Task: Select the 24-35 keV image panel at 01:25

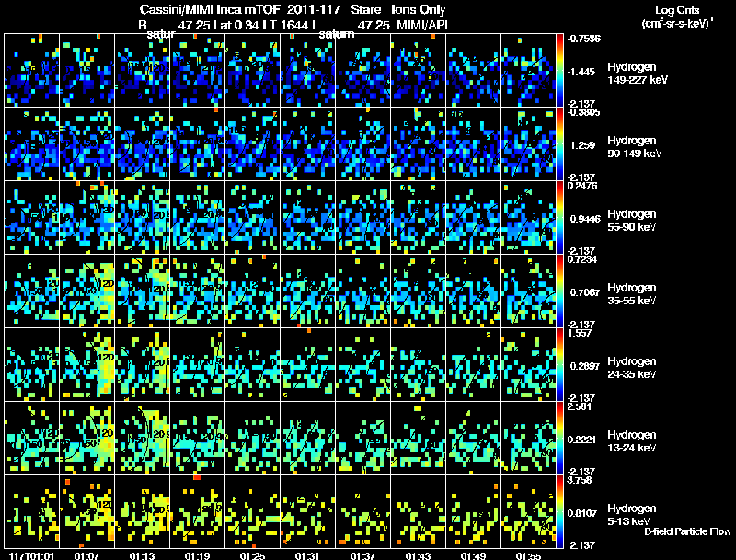Action: tap(252, 365)
